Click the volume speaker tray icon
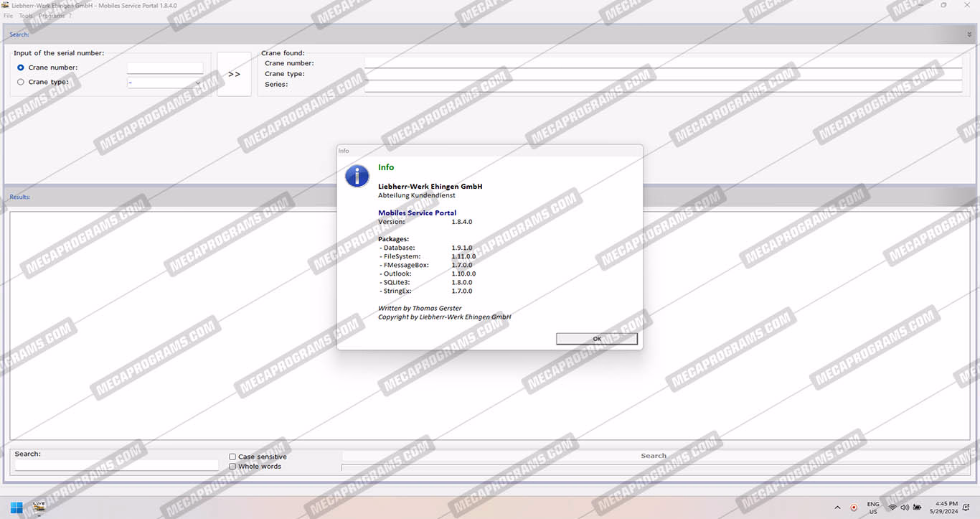 click(x=905, y=508)
